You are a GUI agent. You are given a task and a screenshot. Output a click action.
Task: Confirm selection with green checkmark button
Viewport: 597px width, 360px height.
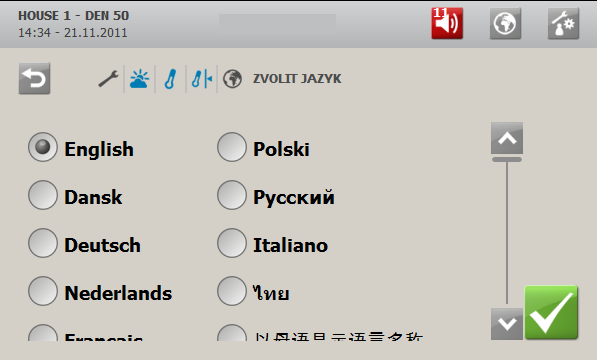click(551, 312)
